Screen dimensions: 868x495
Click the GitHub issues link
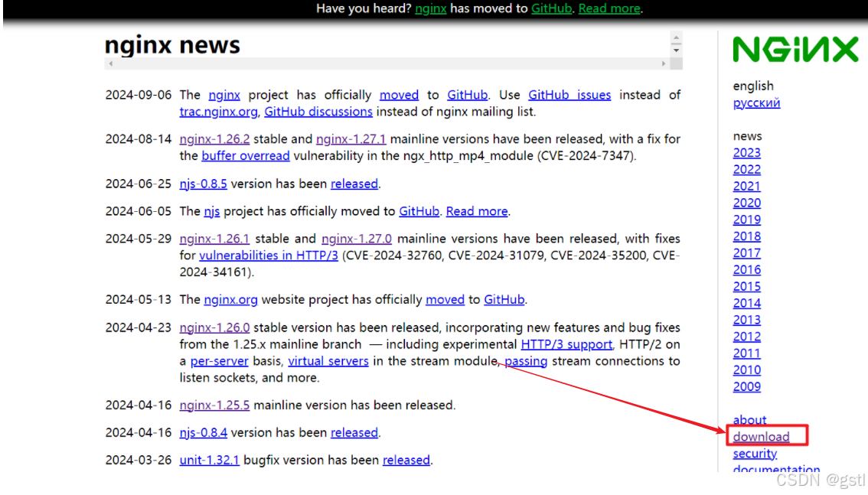[x=569, y=94]
